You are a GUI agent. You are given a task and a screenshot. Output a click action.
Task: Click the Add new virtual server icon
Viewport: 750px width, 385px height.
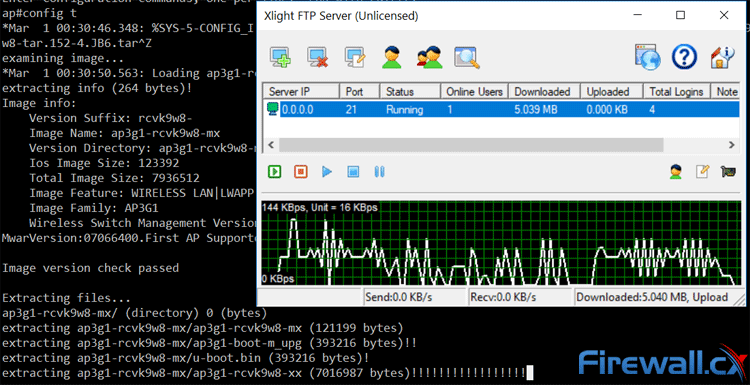coord(280,58)
